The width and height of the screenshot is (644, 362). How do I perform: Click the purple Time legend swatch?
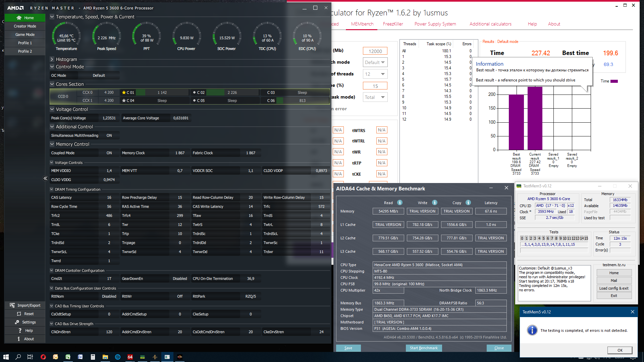pos(614,81)
